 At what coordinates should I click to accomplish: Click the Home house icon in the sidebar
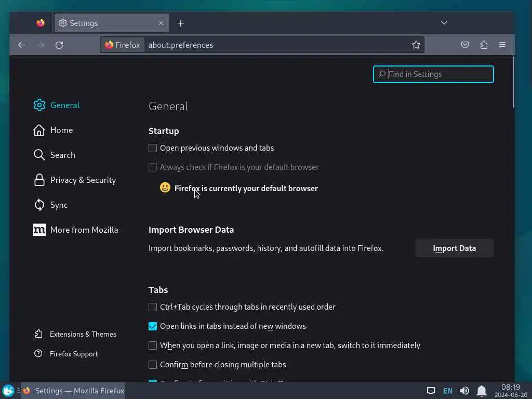39,130
